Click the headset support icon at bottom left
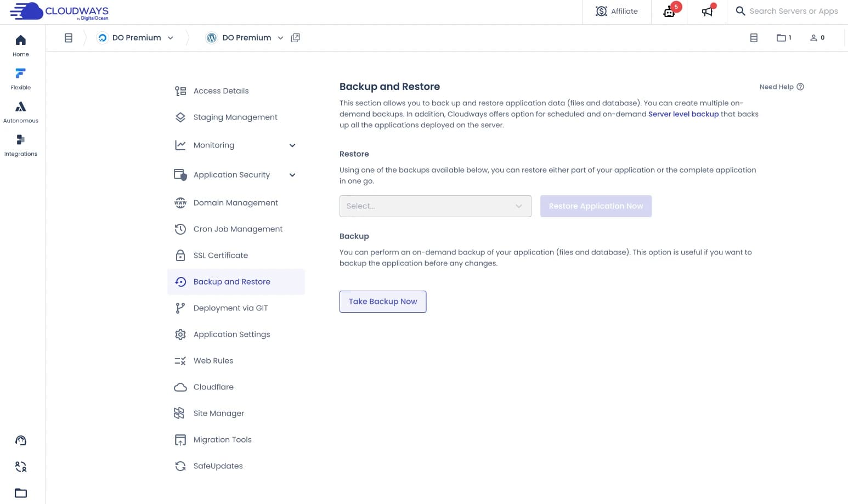 point(20,440)
